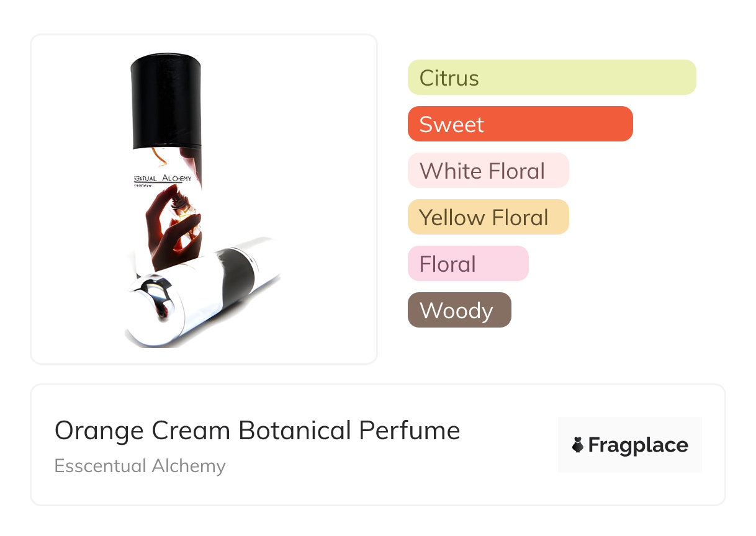Open the Esscentual Alchemy brand link
The width and height of the screenshot is (756, 536).
click(140, 466)
